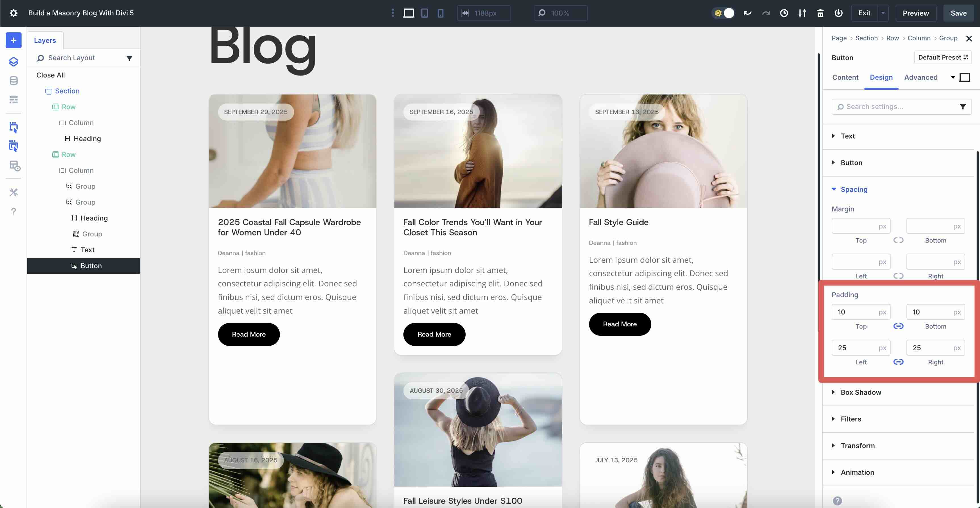Click the Default Preset button
980x508 pixels.
click(x=943, y=57)
